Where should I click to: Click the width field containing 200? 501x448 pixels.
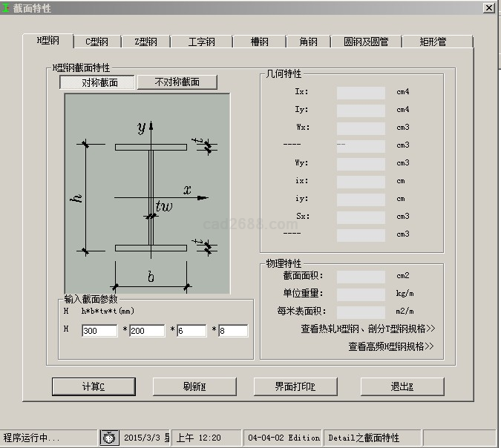pos(147,331)
